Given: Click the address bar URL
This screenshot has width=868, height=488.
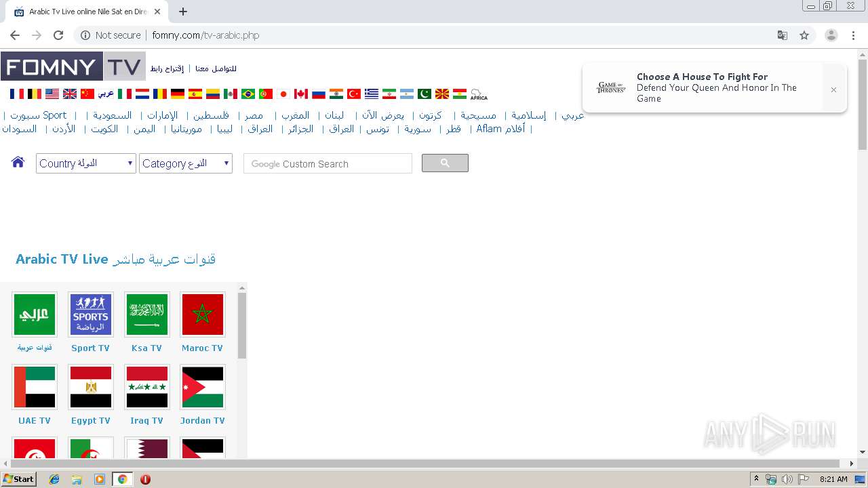Looking at the screenshot, I should click(x=205, y=35).
